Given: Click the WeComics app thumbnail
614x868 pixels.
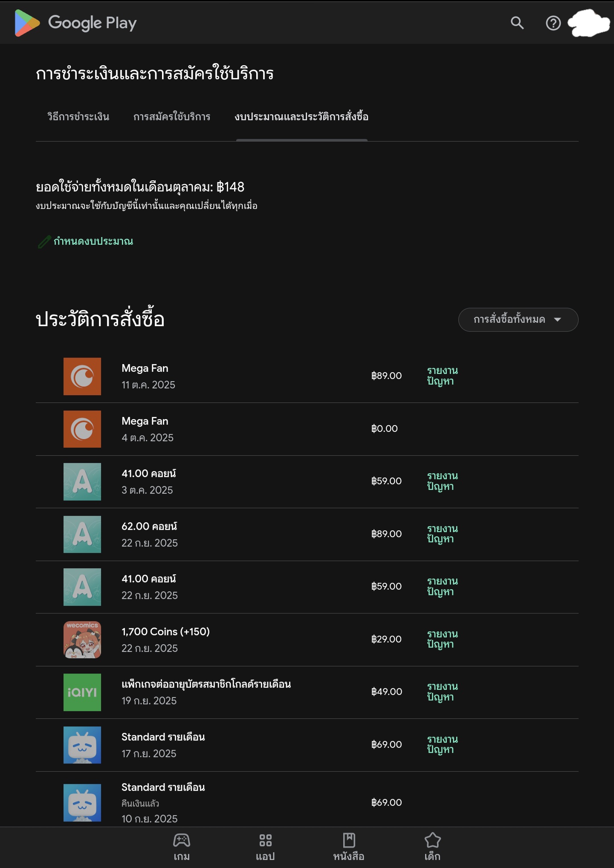Looking at the screenshot, I should coord(82,639).
